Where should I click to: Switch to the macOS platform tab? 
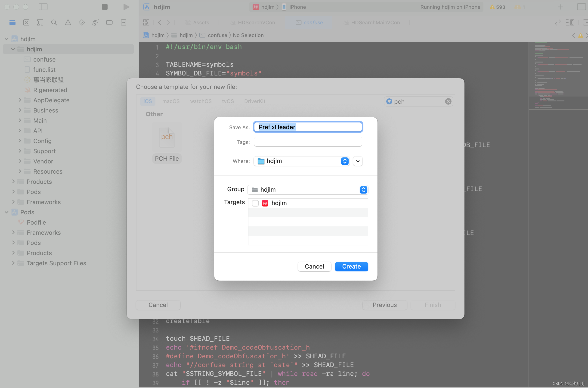click(171, 101)
